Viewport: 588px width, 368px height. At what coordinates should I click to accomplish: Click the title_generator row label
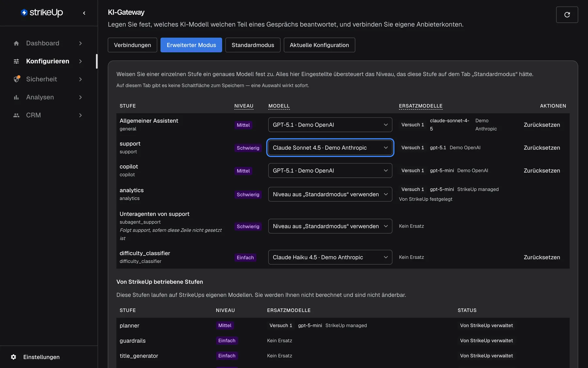[x=139, y=356]
